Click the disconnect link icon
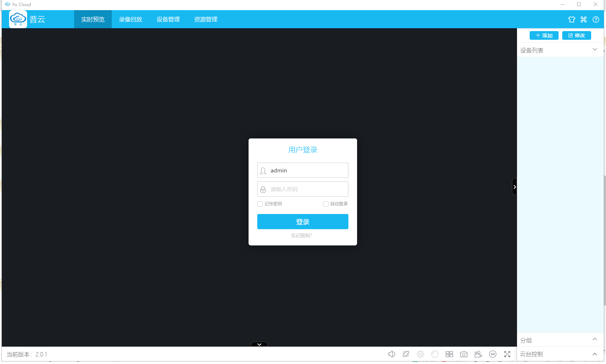The image size is (606, 364). point(406,354)
